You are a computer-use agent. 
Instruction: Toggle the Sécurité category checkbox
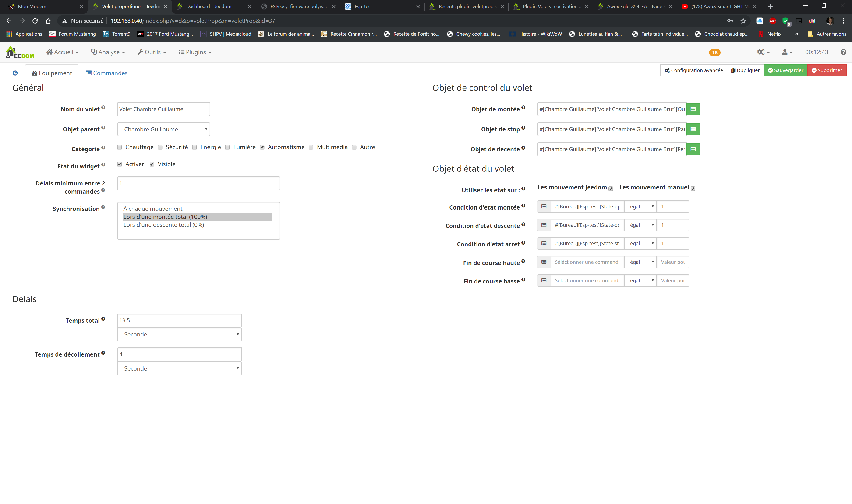pos(160,147)
